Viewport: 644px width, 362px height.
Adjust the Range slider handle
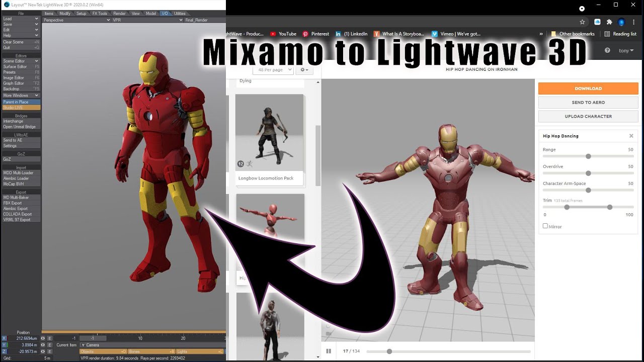[x=588, y=156]
